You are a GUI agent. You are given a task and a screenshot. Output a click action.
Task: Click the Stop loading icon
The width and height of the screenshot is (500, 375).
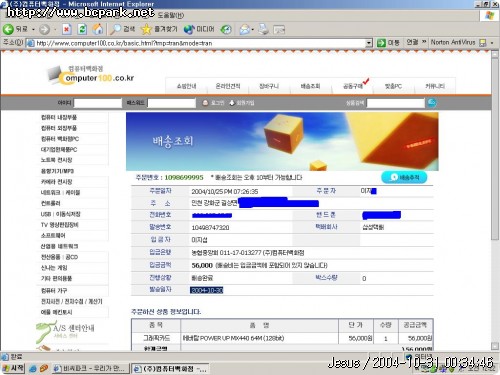(x=67, y=29)
